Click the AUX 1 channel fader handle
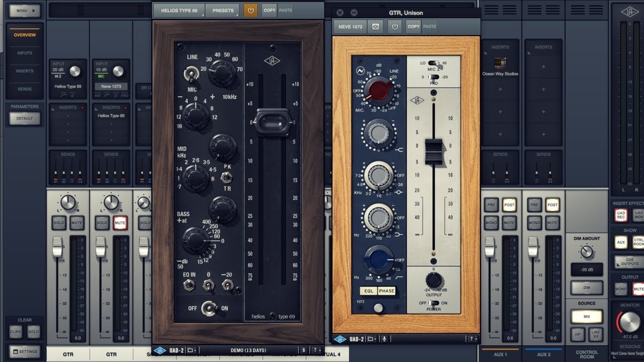644x362 pixels. [491, 248]
